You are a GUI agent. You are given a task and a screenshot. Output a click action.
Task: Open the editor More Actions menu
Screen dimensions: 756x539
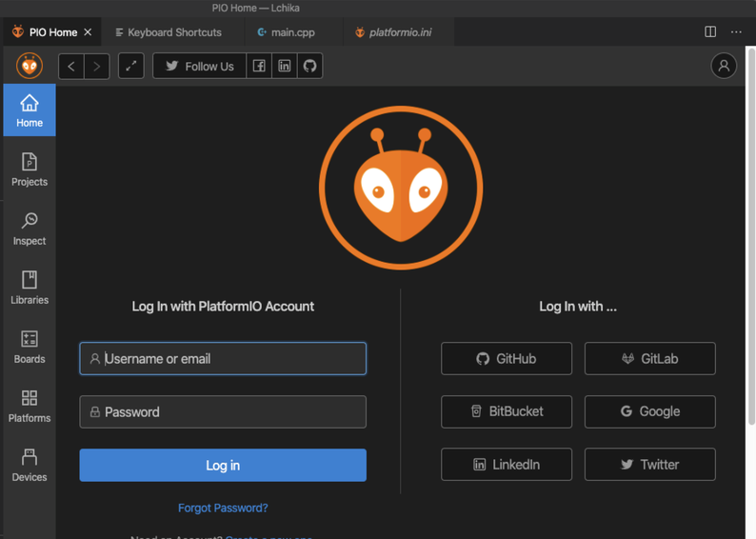(x=736, y=31)
